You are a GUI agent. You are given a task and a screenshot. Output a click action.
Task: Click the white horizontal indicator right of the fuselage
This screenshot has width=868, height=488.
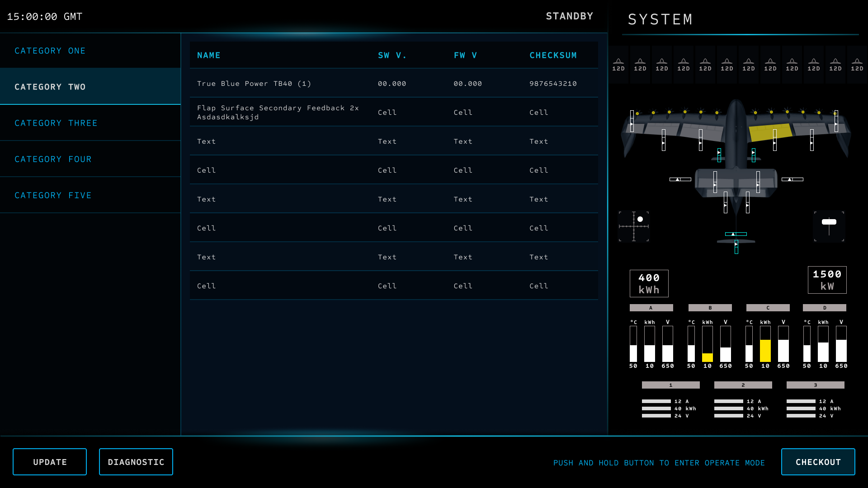(x=793, y=179)
